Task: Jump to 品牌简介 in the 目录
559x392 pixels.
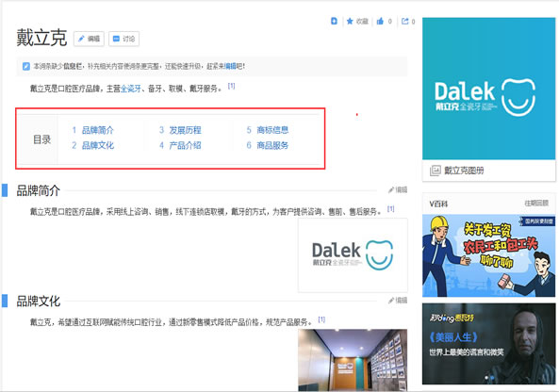Action: [x=98, y=130]
